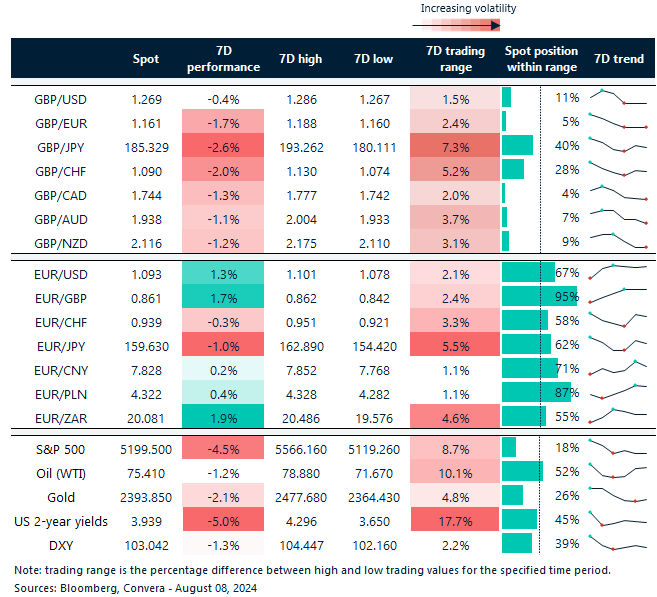Click the 7D low column header
This screenshot has width=657, height=597.
[x=374, y=59]
